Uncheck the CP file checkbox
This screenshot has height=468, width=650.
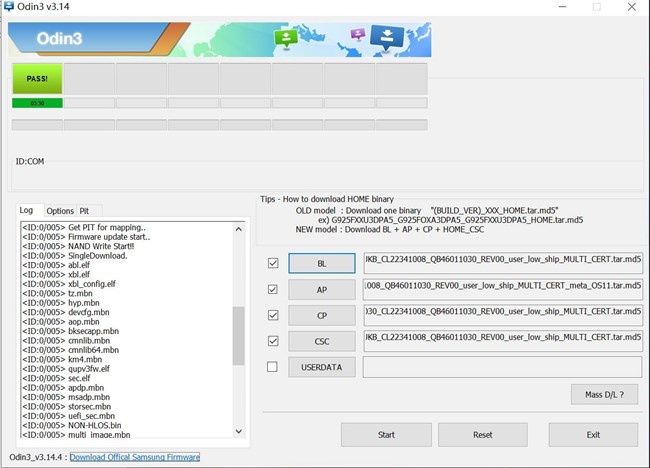(x=273, y=315)
